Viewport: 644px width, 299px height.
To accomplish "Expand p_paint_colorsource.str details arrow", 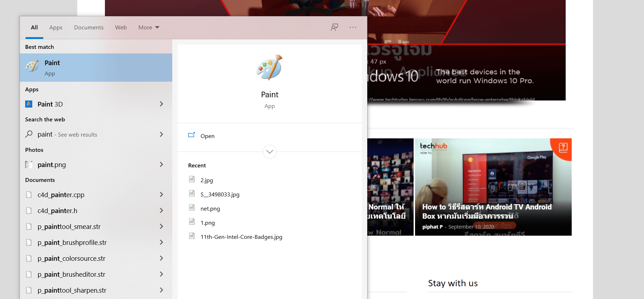I will pos(161,258).
